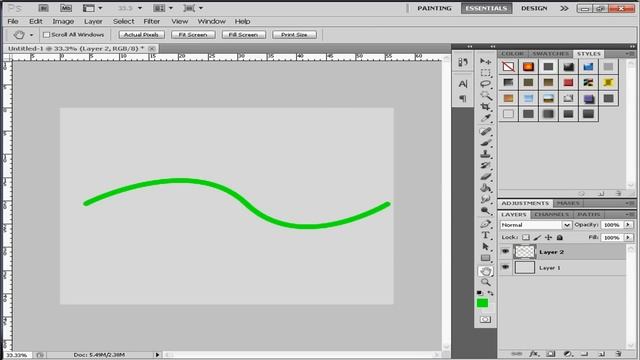
Task: Select the Move tool
Action: [x=485, y=61]
